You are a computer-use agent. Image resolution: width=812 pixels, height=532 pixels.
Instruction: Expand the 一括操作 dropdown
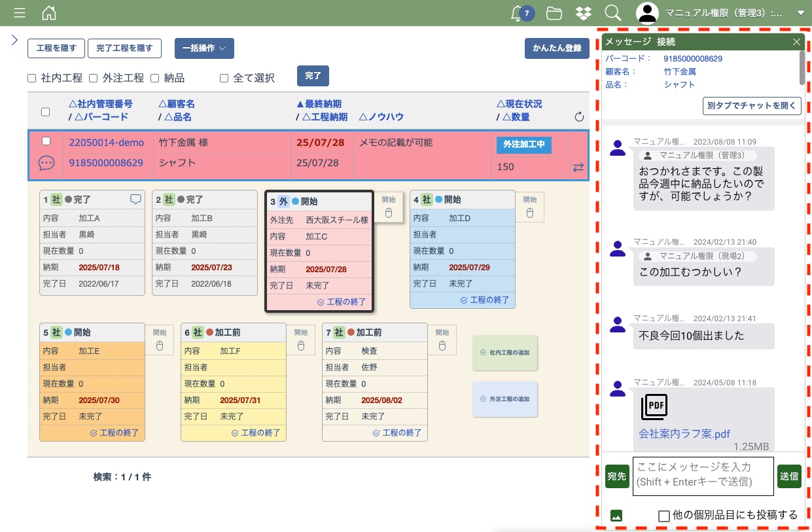pyautogui.click(x=204, y=48)
